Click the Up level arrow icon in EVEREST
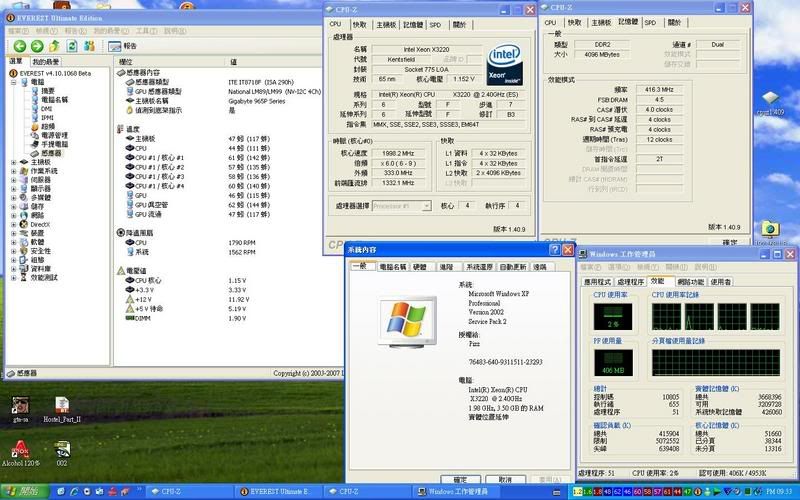The height and width of the screenshot is (500, 800). pyautogui.click(x=55, y=46)
